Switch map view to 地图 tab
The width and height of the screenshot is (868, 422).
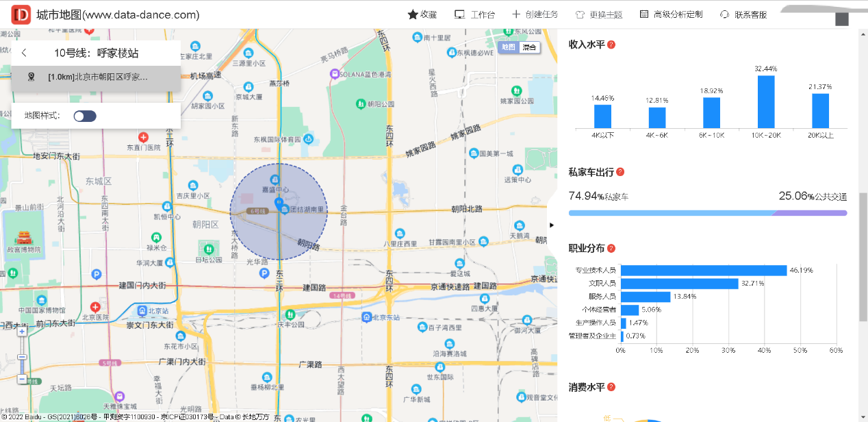click(x=508, y=47)
